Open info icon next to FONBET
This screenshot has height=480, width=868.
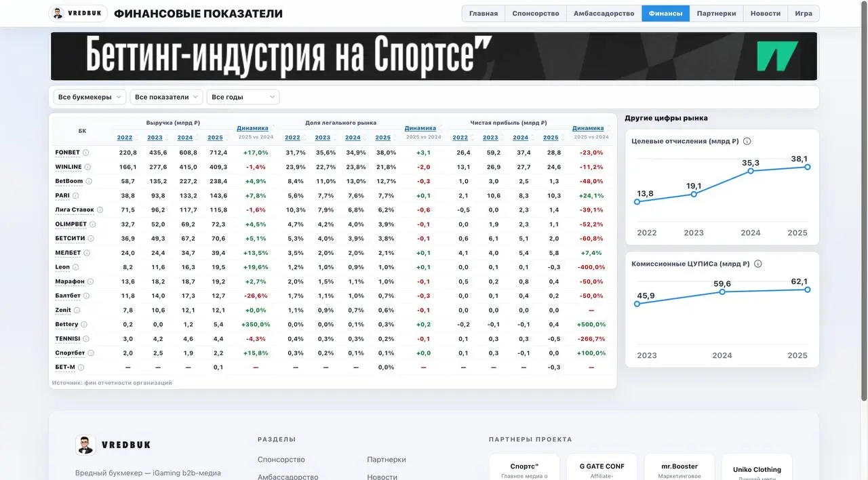point(86,153)
